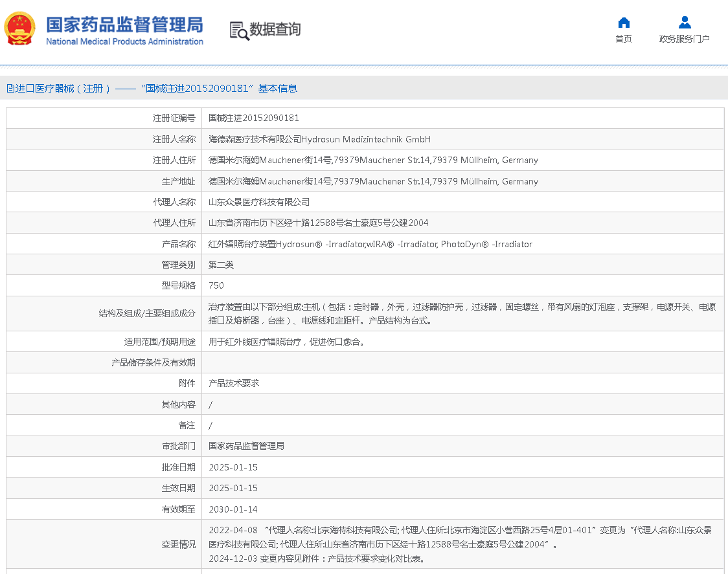Click the small icon before 进口医疗器械
Viewport: 728px width, 574px height.
tap(10, 88)
